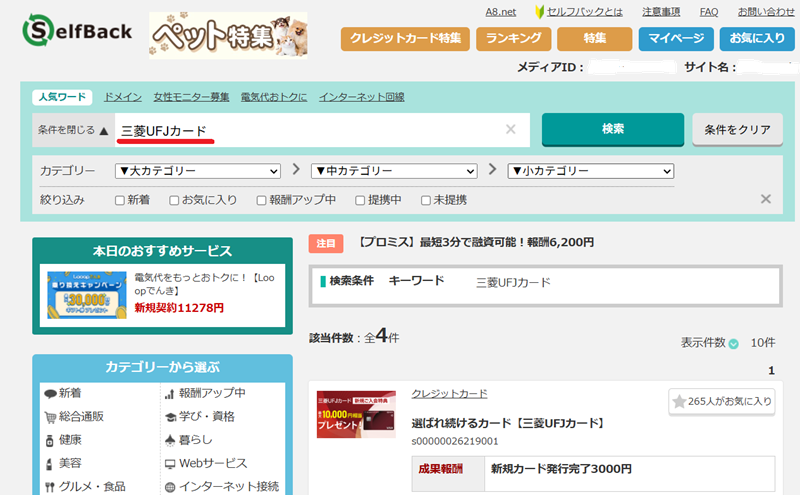Image resolution: width=800 pixels, height=495 pixels.
Task: Open 選ばれ続けるカード【三菱UFJカード】 title
Action: (509, 423)
